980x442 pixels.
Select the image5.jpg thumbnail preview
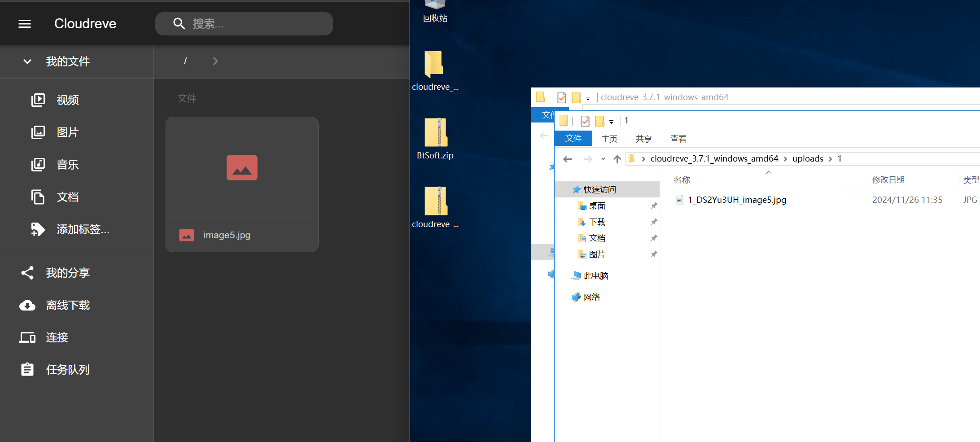[x=242, y=167]
